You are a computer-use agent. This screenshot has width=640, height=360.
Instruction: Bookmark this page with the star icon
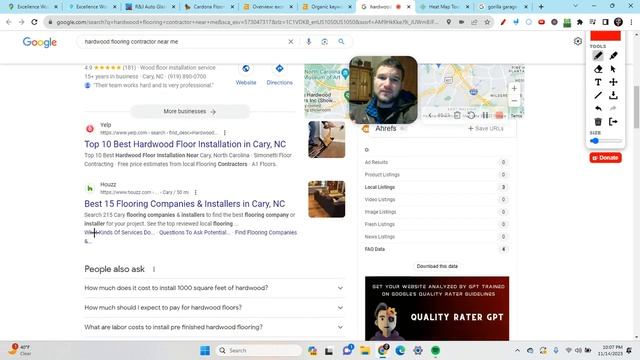click(487, 22)
